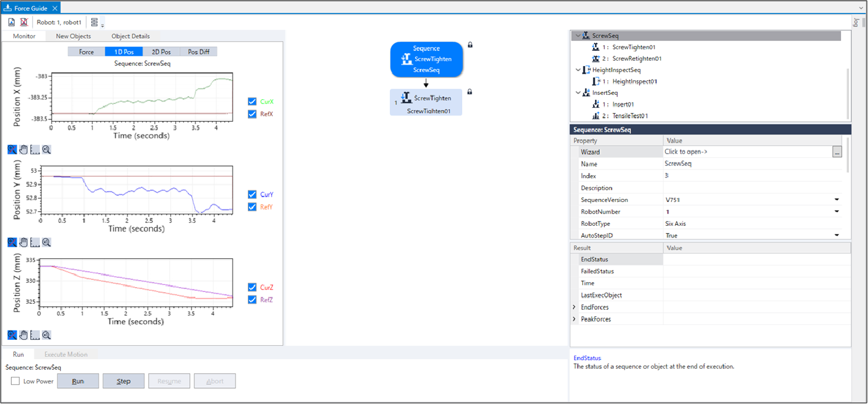868x404 pixels.
Task: Select the 2D Pos graph tab
Action: click(162, 52)
